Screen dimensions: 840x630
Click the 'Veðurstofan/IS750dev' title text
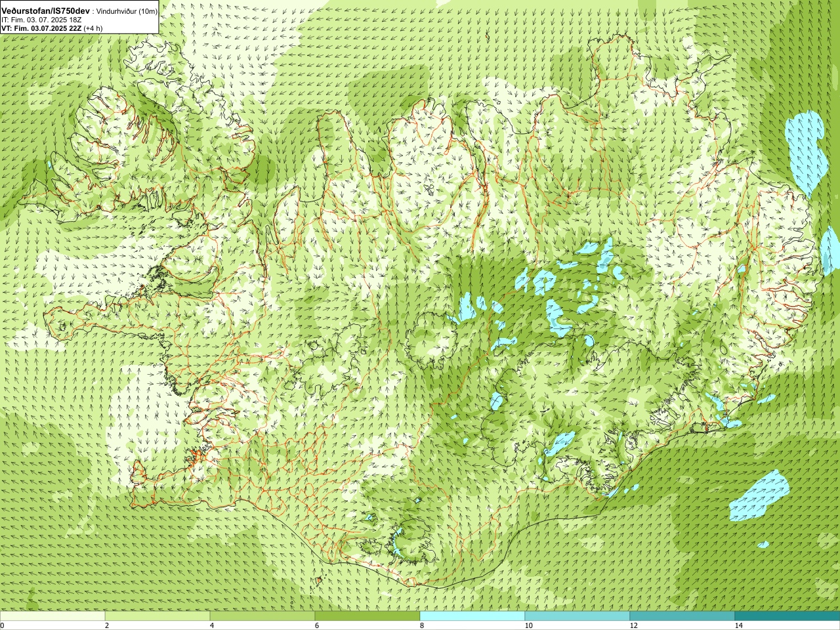[x=46, y=11]
